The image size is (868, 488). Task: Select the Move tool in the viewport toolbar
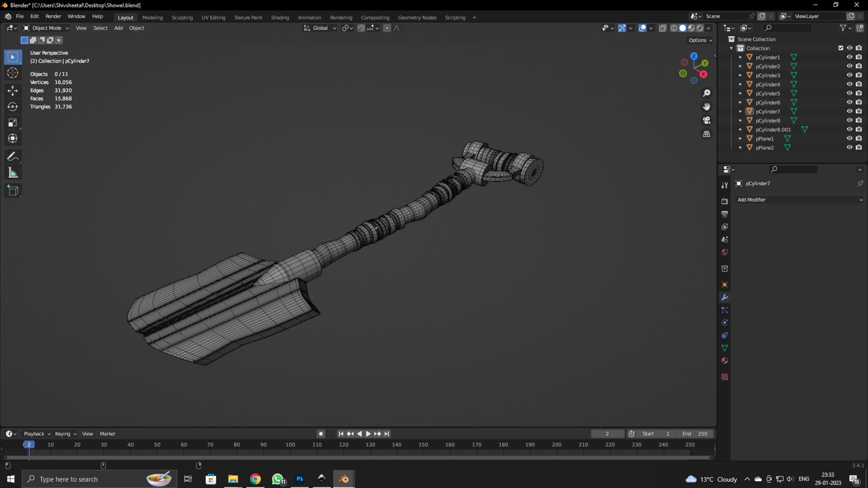tap(13, 90)
